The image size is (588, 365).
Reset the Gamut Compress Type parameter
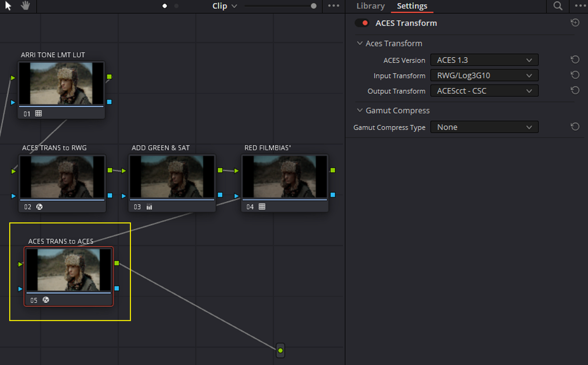click(x=575, y=127)
